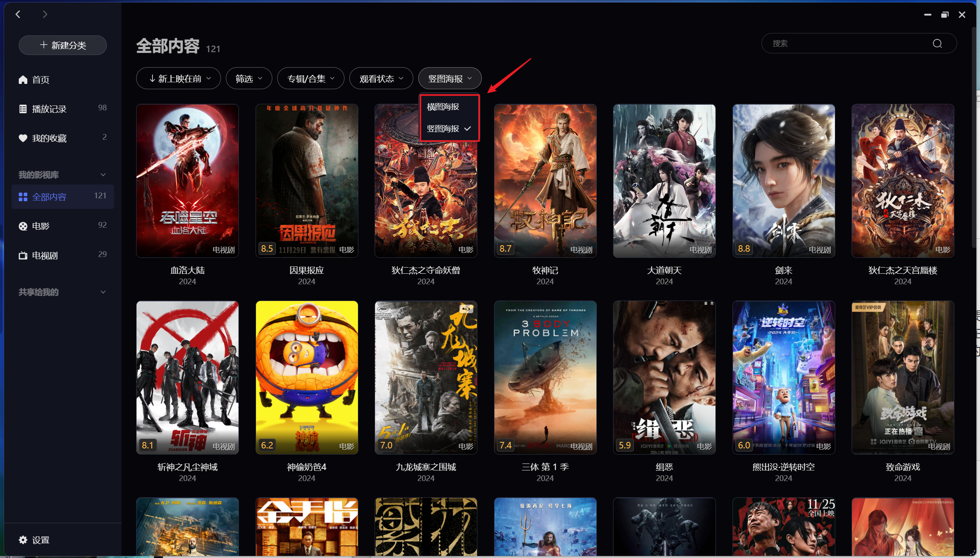The height and width of the screenshot is (558, 980).
Task: Collapse the 我的影视库 section
Action: [x=103, y=175]
